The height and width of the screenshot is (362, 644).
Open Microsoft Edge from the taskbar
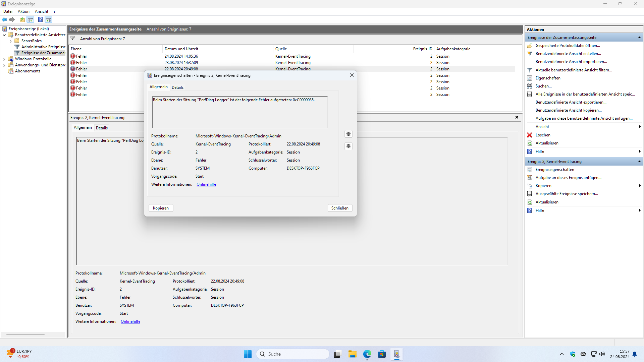[x=367, y=354]
